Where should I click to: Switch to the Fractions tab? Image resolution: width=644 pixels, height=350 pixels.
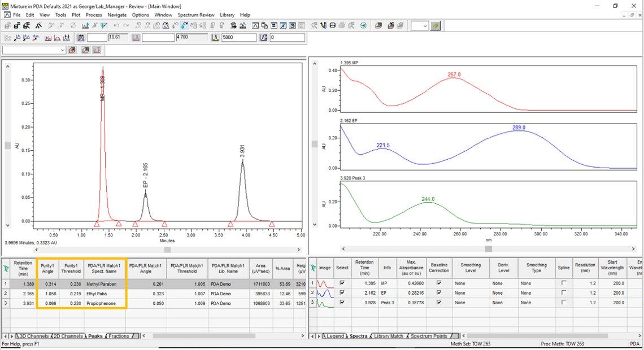click(x=119, y=336)
